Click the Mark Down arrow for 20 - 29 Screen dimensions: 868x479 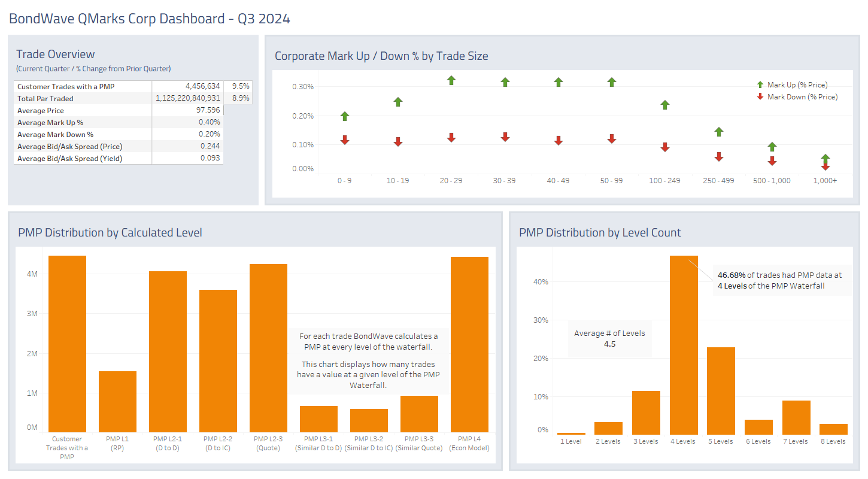tap(451, 137)
